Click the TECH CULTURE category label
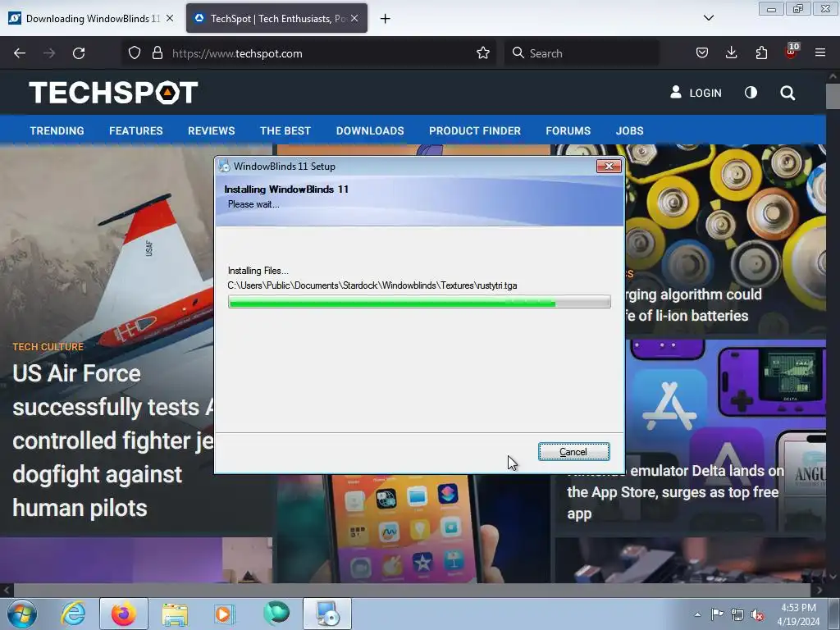 pos(48,347)
